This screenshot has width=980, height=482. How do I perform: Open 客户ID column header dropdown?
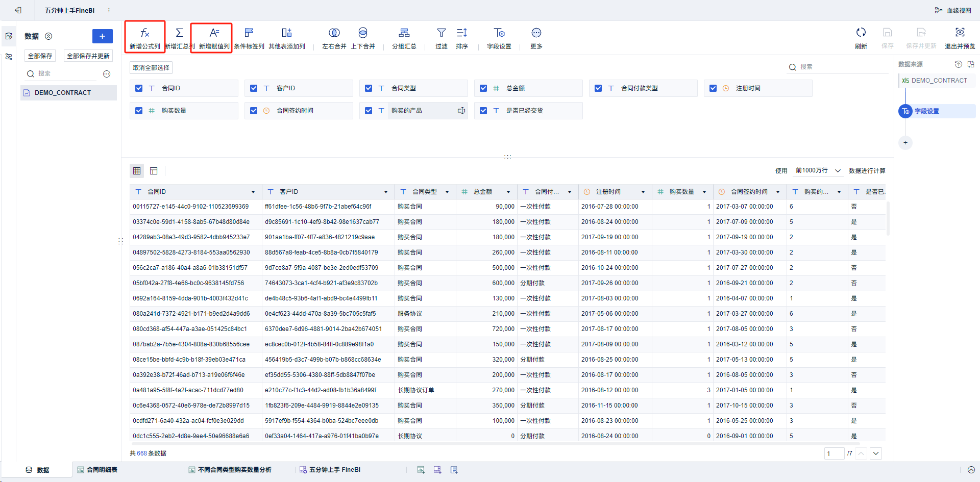(x=386, y=192)
